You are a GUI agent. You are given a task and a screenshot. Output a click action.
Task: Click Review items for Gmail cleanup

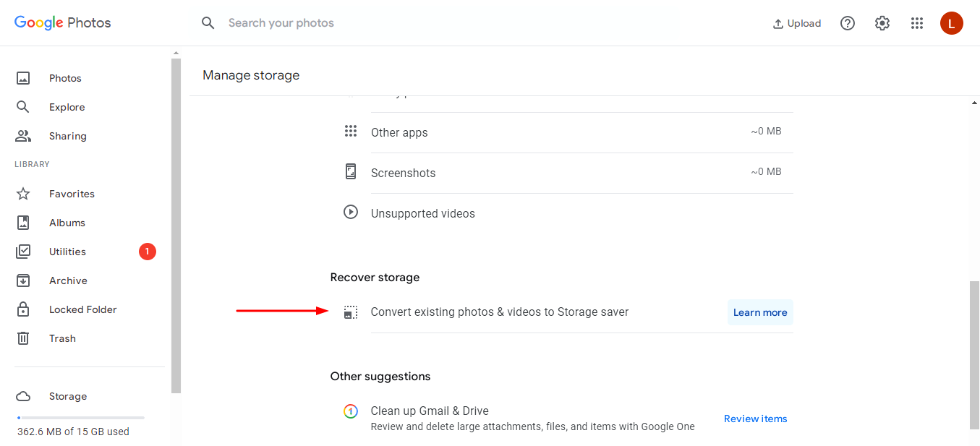tap(755, 418)
